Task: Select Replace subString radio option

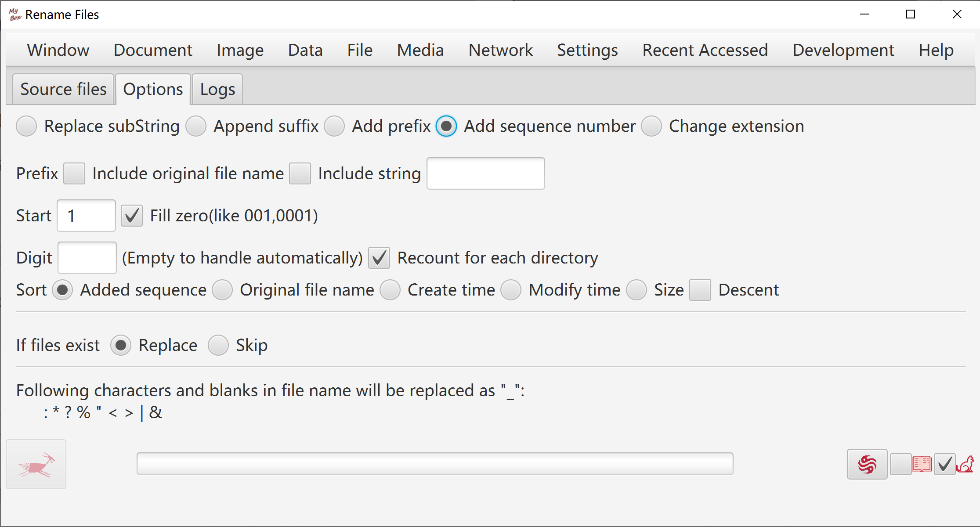Action: point(26,126)
